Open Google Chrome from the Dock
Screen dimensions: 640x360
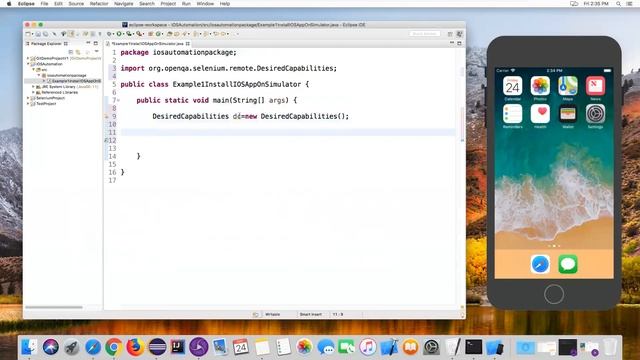[114, 347]
